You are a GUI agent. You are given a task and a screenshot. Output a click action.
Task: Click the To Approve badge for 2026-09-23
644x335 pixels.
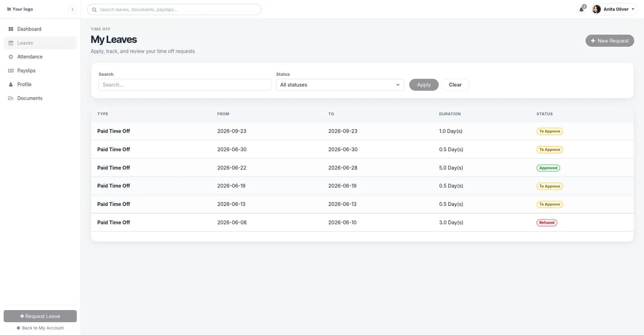pos(549,131)
